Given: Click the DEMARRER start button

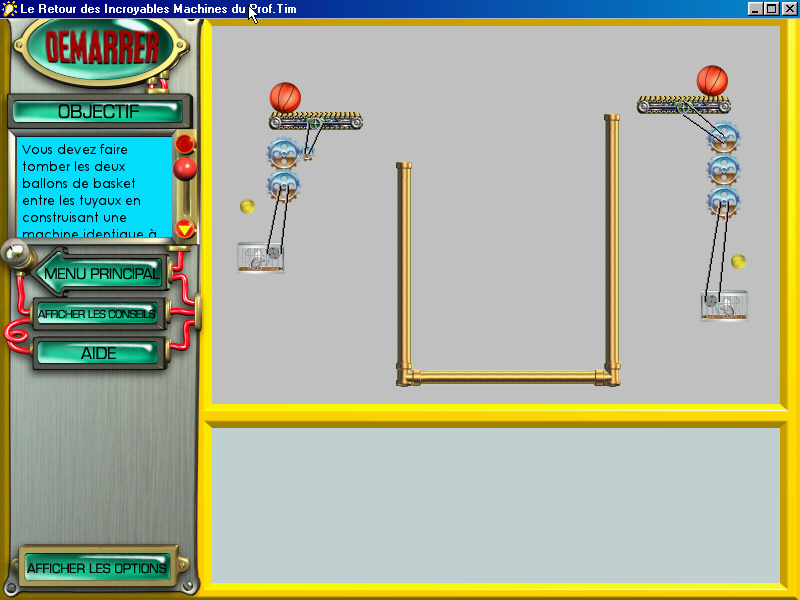Looking at the screenshot, I should (x=102, y=49).
